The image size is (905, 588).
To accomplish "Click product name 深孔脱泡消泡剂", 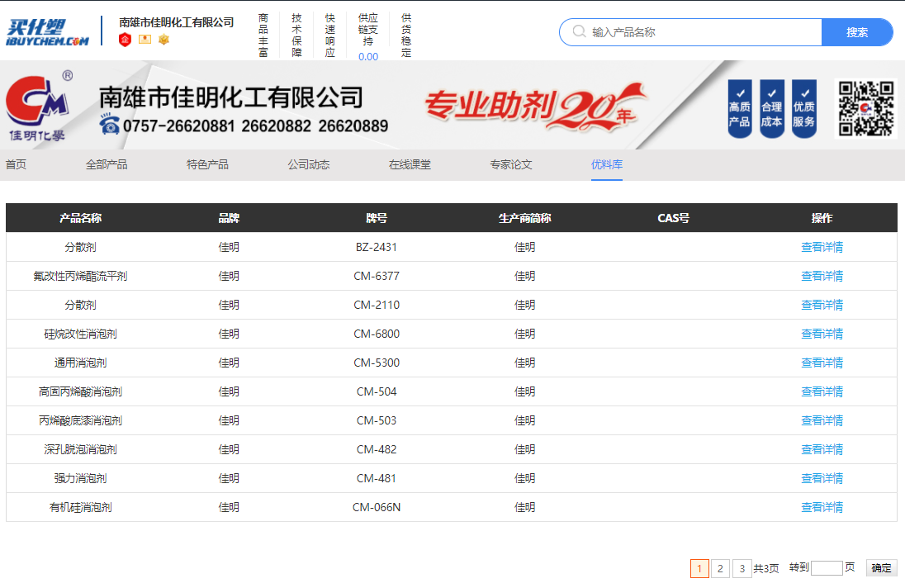I will [x=80, y=449].
